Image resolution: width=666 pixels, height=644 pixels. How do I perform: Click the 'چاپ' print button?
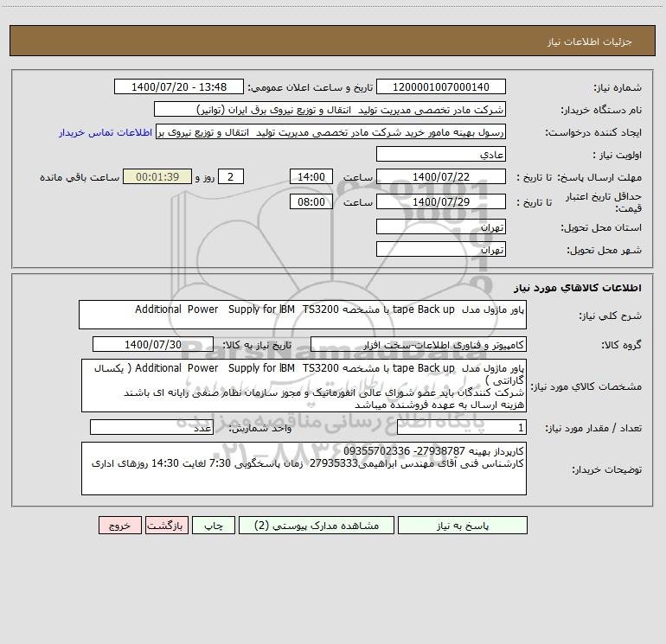coord(214,525)
